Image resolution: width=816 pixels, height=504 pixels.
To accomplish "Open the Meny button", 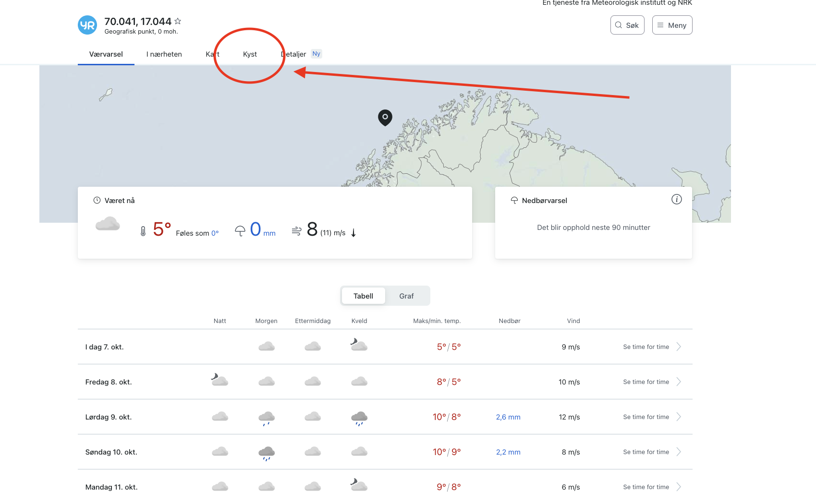I will pos(672,25).
